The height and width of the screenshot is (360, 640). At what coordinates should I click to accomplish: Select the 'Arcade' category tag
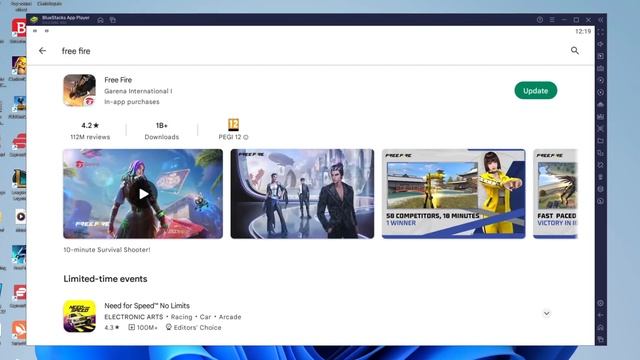pyautogui.click(x=230, y=317)
